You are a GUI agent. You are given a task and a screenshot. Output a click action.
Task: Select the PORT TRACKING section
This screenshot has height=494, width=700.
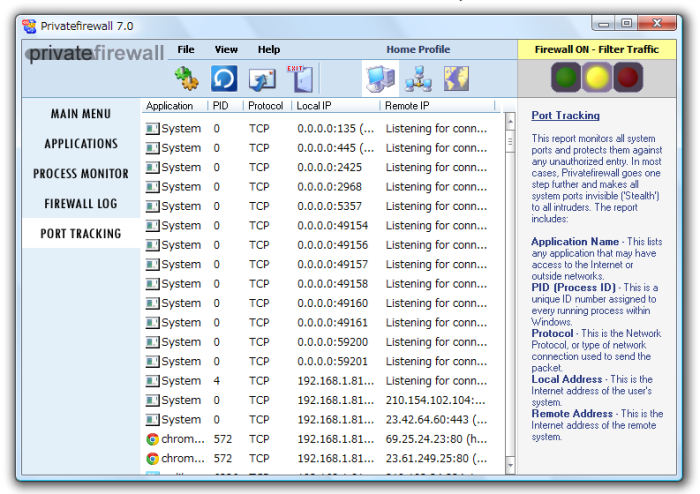[x=81, y=233]
